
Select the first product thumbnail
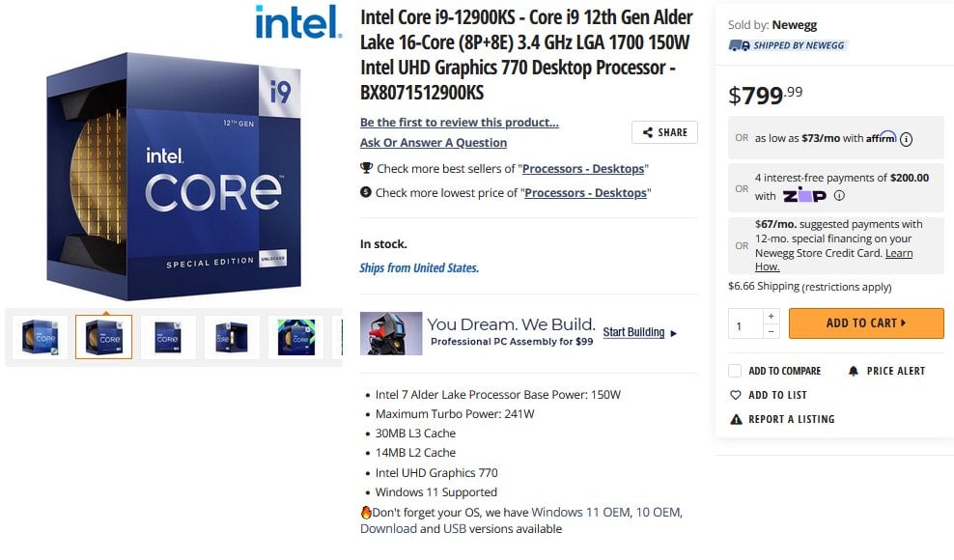point(40,337)
